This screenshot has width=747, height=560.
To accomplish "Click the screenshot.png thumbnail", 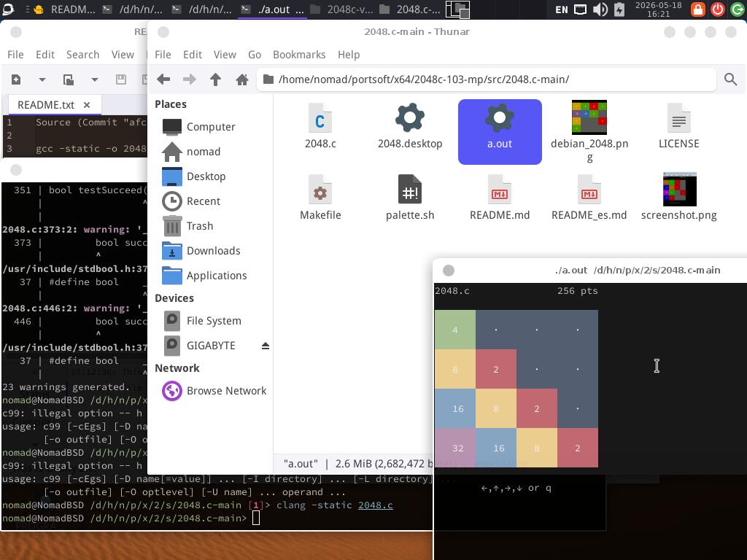I will pyautogui.click(x=679, y=190).
